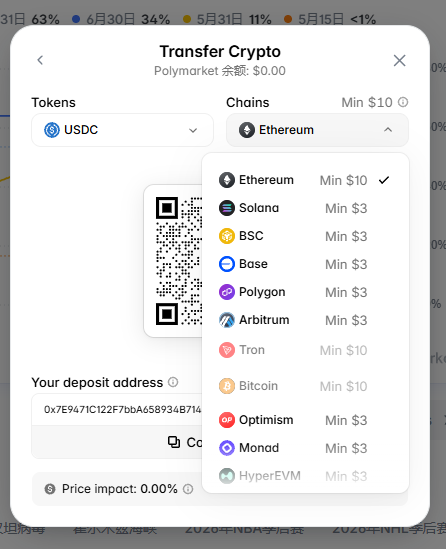Image resolution: width=446 pixels, height=549 pixels.
Task: Go back using the left chevron arrow
Action: coord(40,60)
